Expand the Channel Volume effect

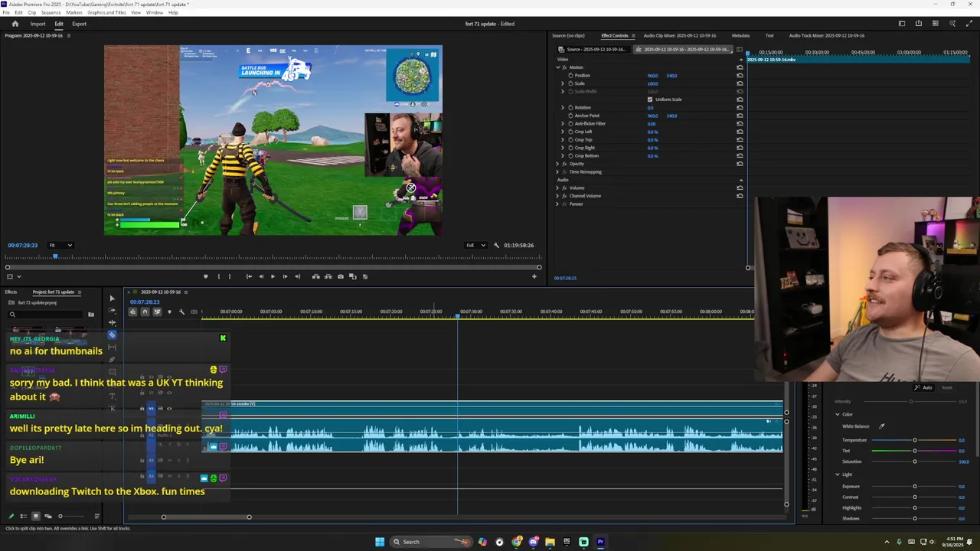pyautogui.click(x=557, y=196)
